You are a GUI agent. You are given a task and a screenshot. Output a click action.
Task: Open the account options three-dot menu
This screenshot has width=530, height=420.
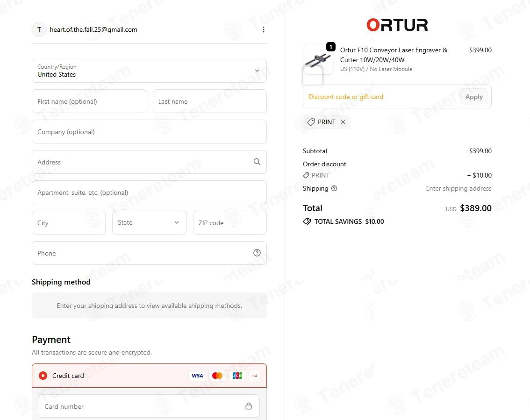[263, 29]
